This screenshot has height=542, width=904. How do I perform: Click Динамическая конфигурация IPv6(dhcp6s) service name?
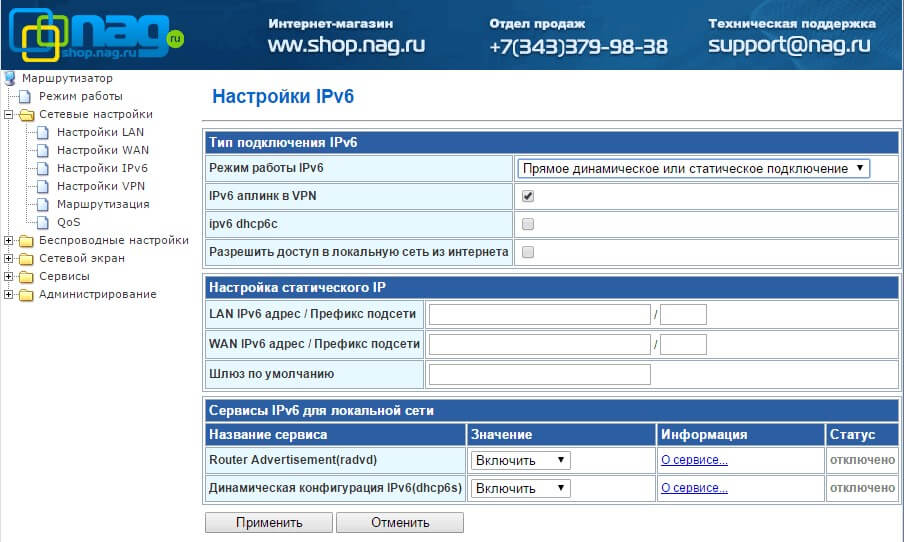336,488
